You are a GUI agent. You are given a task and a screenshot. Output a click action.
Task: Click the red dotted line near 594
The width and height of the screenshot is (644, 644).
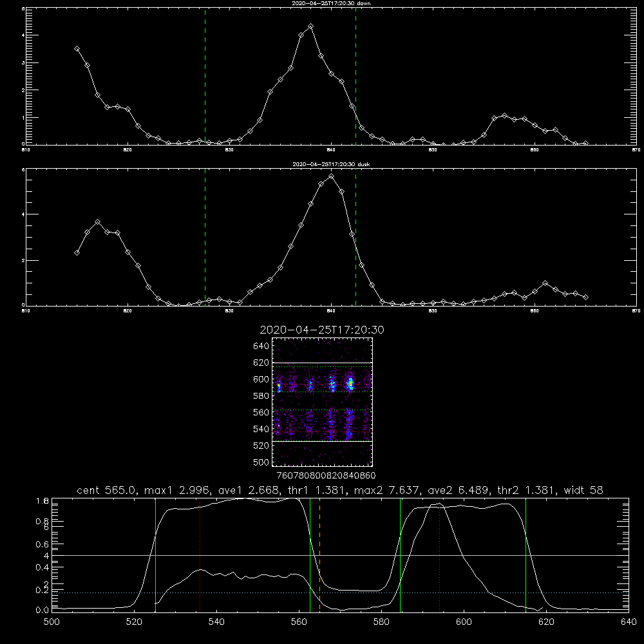click(x=439, y=555)
